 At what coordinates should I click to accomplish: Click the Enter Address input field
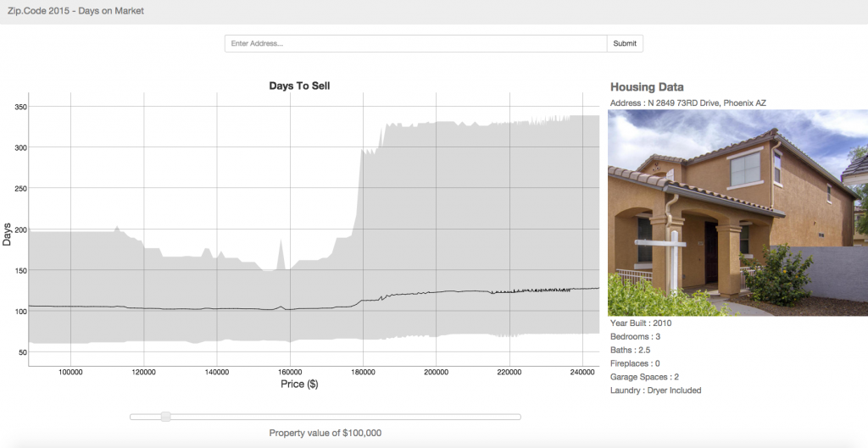[415, 44]
